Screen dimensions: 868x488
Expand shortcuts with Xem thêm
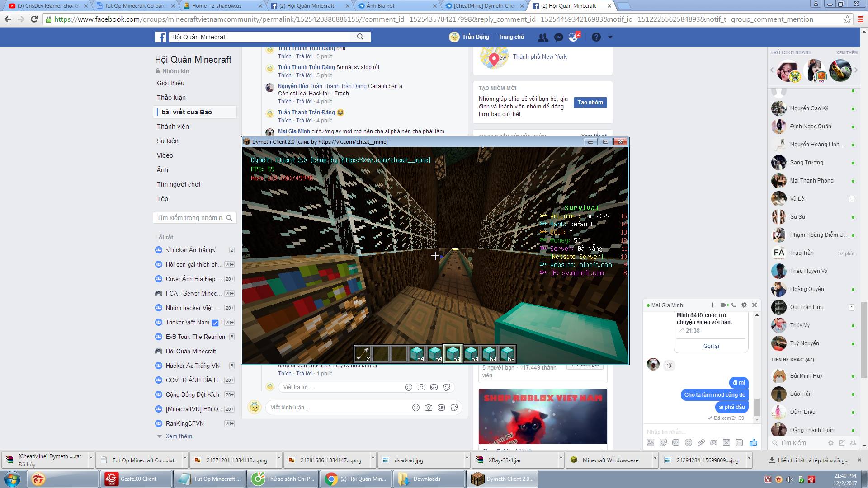pos(179,436)
